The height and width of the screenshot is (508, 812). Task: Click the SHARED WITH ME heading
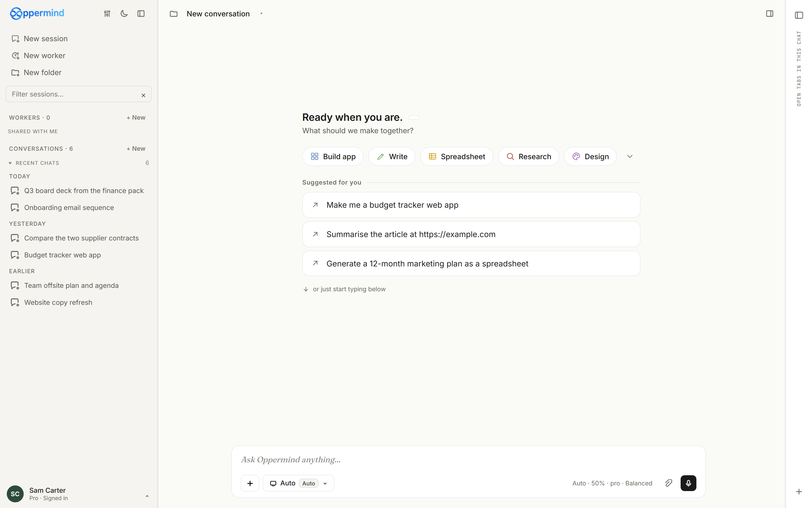(33, 131)
